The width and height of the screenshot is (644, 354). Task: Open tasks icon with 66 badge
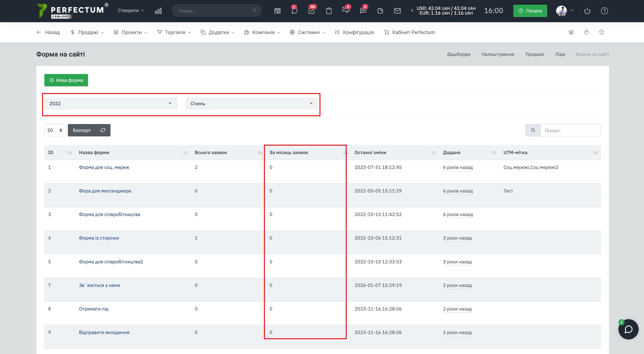tap(311, 11)
